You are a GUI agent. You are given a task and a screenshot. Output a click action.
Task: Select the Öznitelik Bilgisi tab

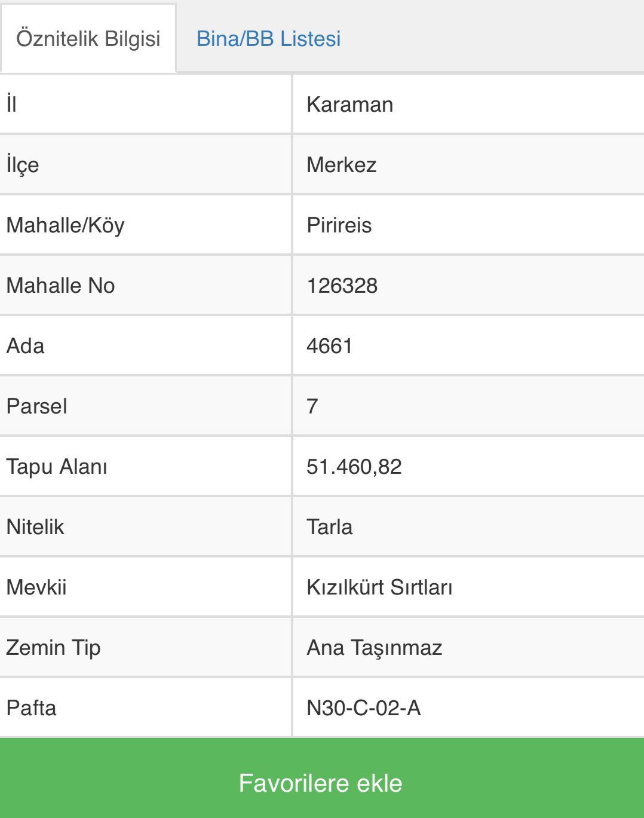[88, 39]
